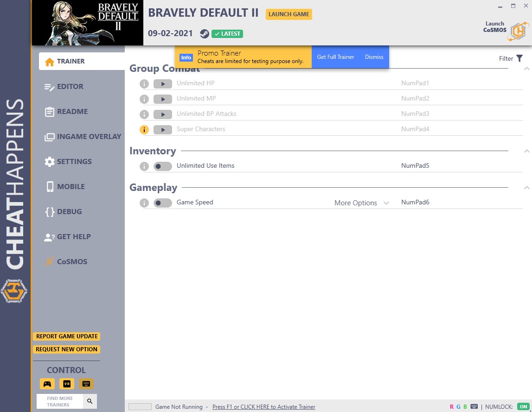Screen dimensions: 532x412
Task: Dismiss the Promo Trainer banner
Action: 374,57
